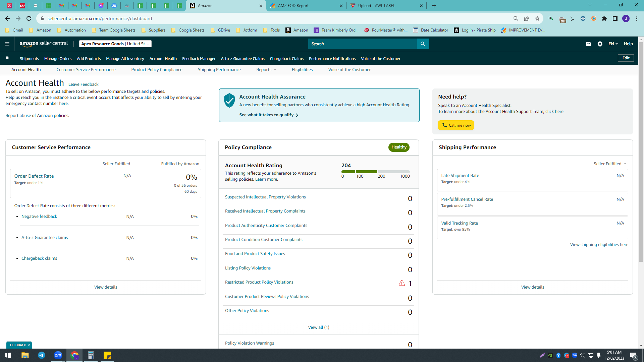This screenshot has width=644, height=362.
Task: Open Suspected Intellectual Property Violations link
Action: click(265, 197)
